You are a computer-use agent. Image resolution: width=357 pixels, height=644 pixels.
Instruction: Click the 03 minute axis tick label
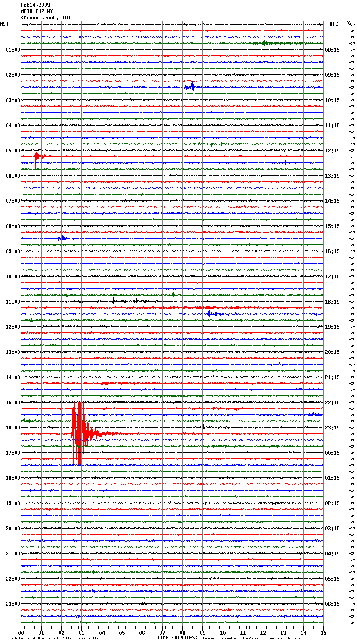(82, 633)
